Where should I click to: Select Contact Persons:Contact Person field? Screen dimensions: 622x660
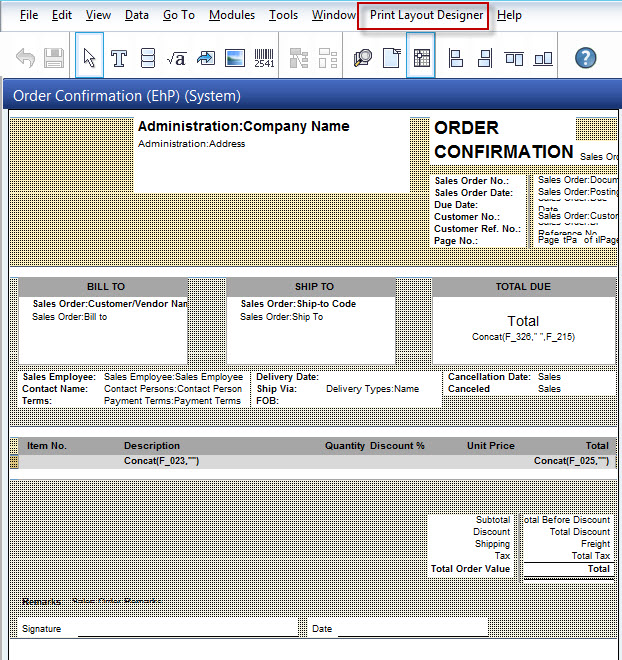tap(173, 389)
